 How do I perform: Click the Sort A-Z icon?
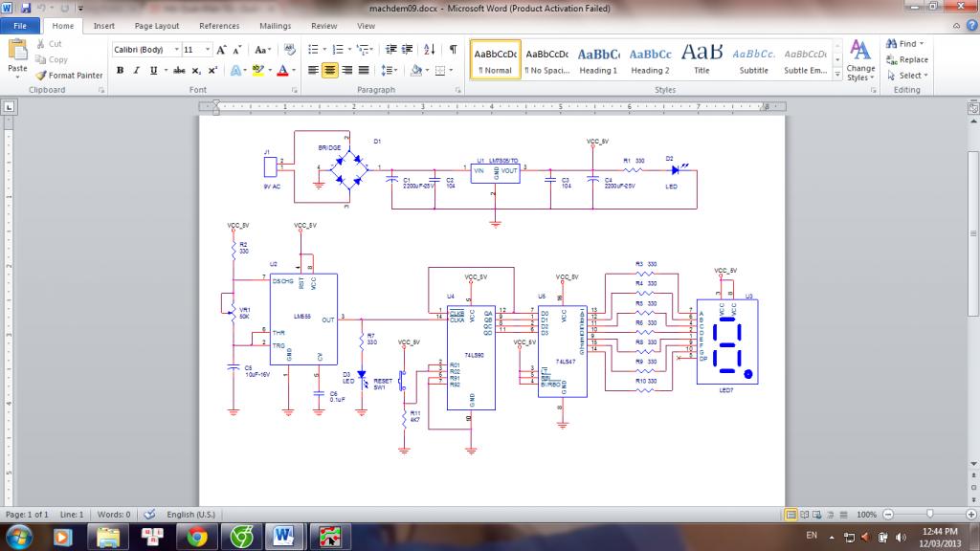point(428,50)
